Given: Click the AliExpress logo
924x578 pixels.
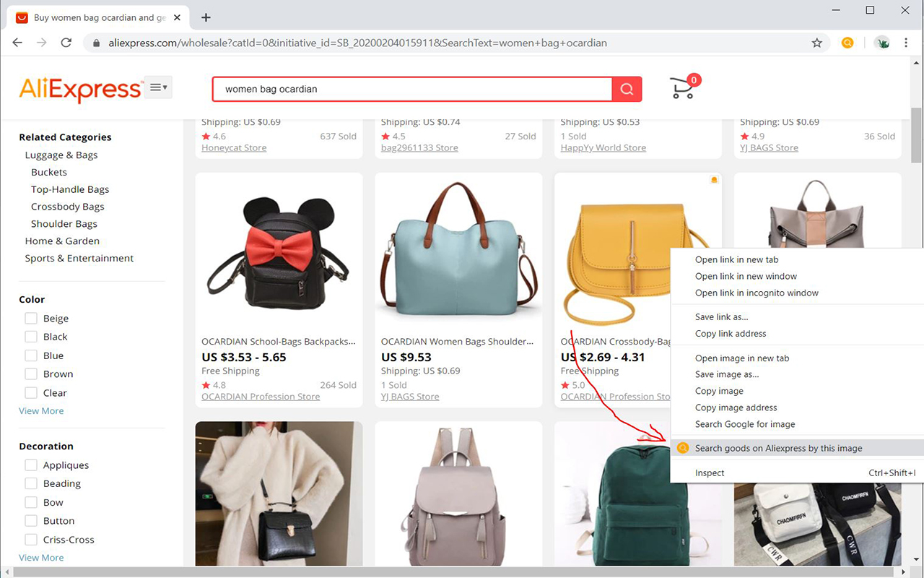Looking at the screenshot, I should tap(80, 90).
